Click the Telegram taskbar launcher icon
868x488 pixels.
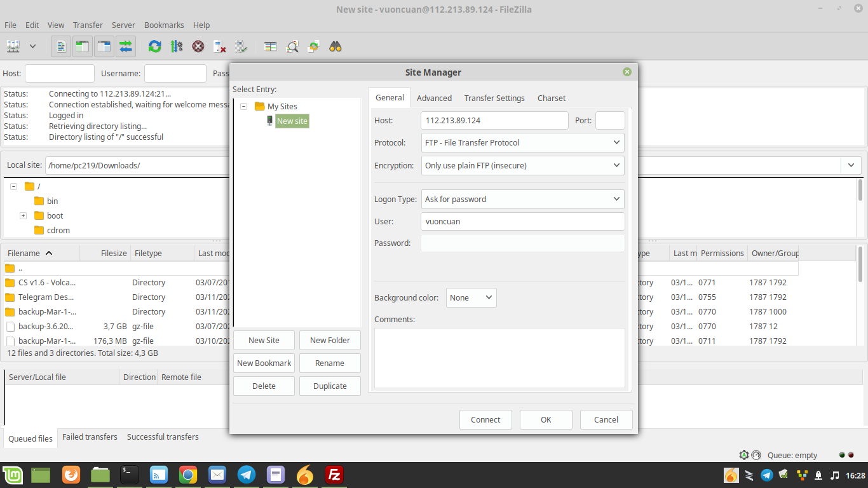(x=246, y=475)
